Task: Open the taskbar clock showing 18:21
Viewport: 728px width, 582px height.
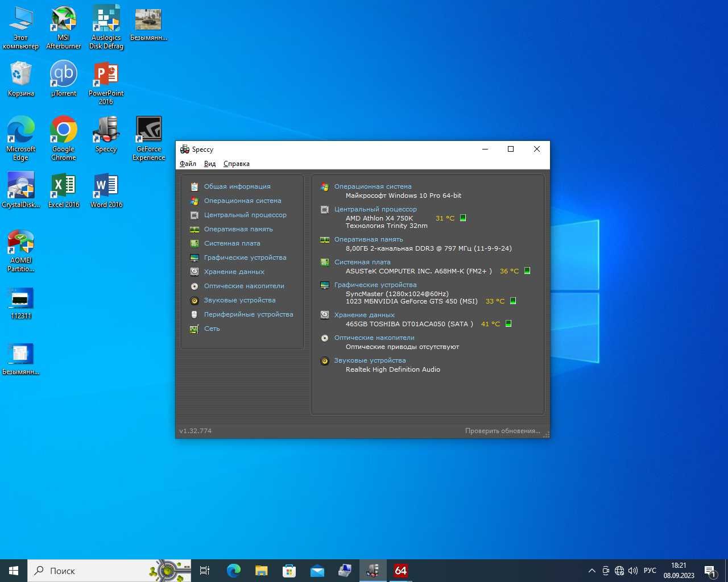Action: (679, 571)
